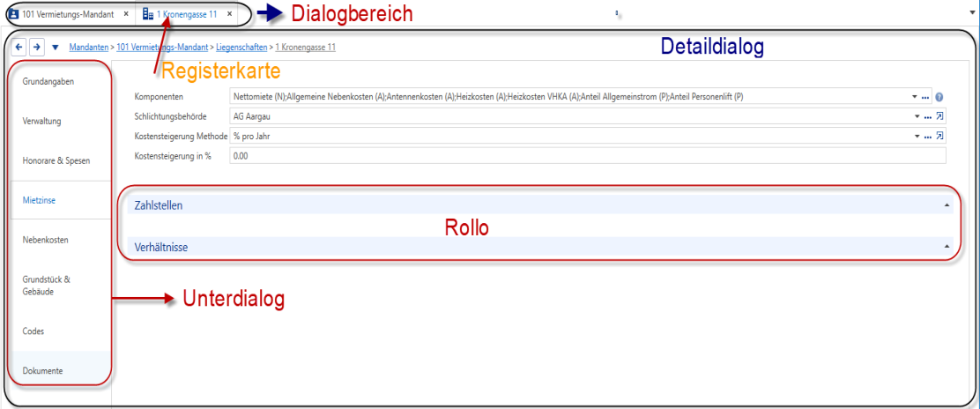Open the tab list dropdown at top right
This screenshot has height=409, width=980.
coord(973,12)
